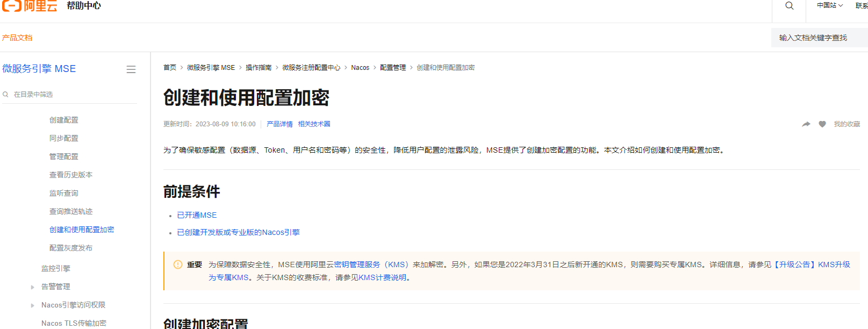The width and height of the screenshot is (868, 329).
Task: Expand the Nacos引擎访问权限 tree node
Action: pyautogui.click(x=32, y=305)
